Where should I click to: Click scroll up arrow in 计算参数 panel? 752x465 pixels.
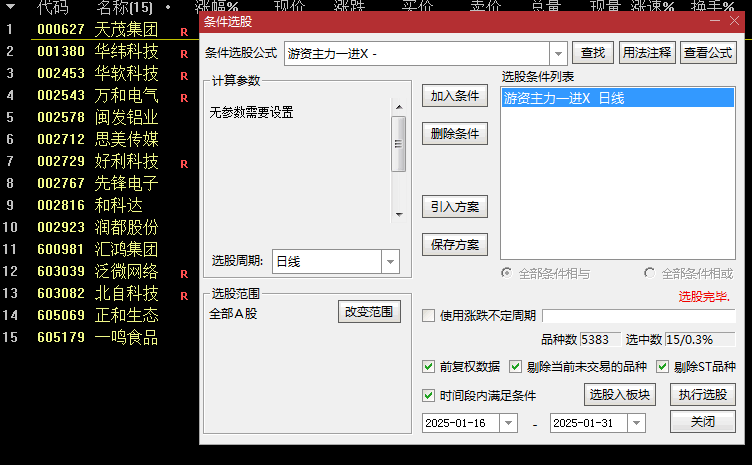(399, 107)
